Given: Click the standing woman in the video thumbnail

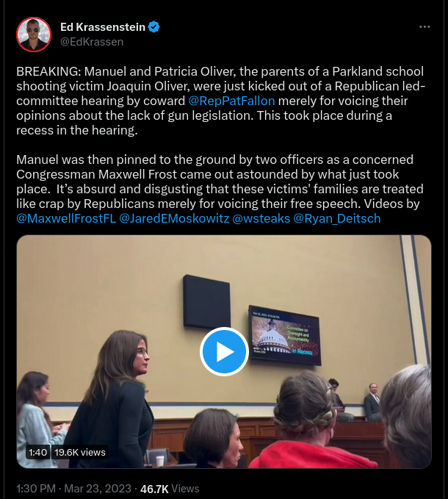Looking at the screenshot, I should point(113,399).
